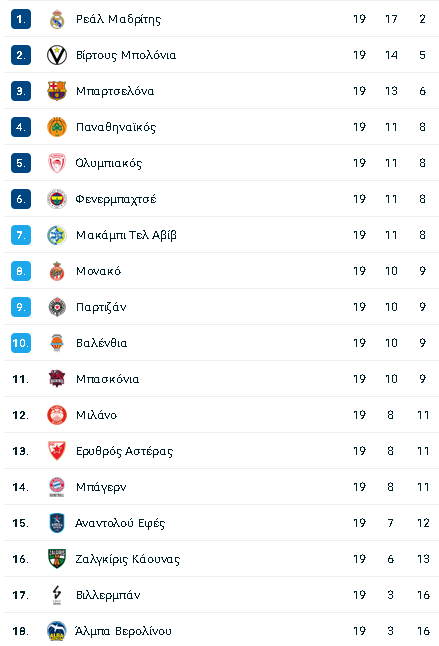Click the Alba Berlin albatross logo
This screenshot has width=439, height=646.
(x=57, y=631)
